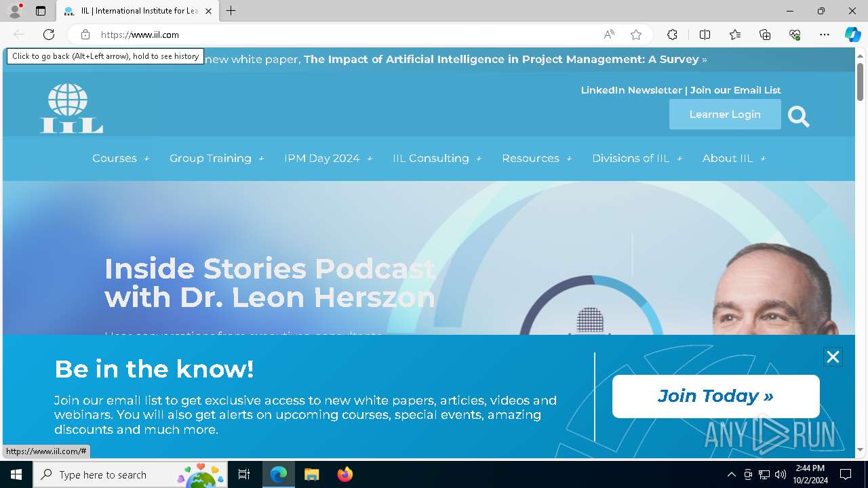
Task: Open Split Screen view
Action: 705,35
